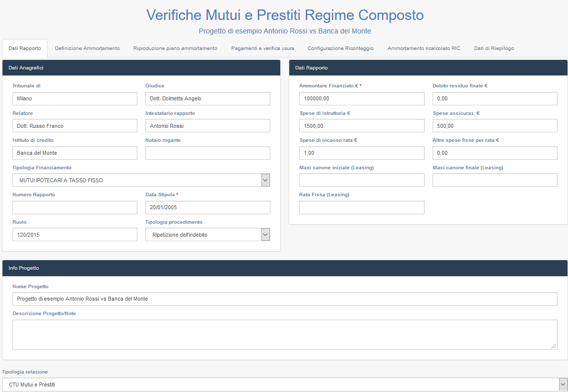Click the Tipologia relazione label
The width and height of the screenshot is (568, 392).
[25, 372]
